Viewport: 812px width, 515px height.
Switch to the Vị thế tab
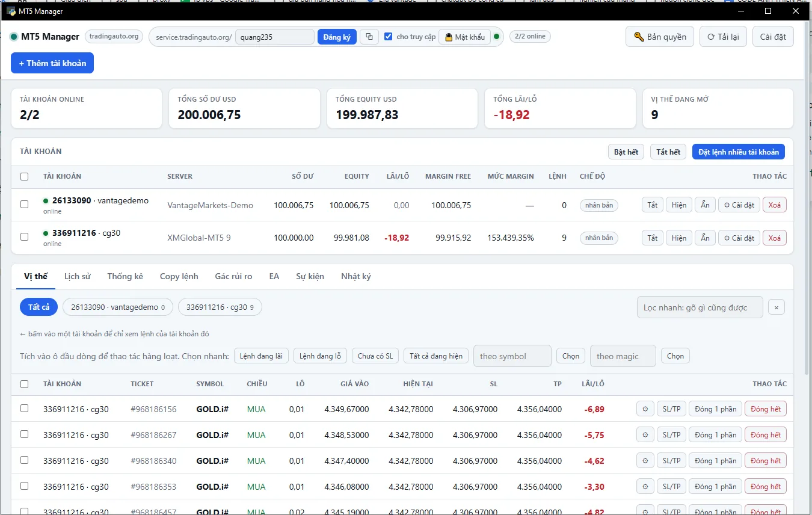click(x=36, y=277)
